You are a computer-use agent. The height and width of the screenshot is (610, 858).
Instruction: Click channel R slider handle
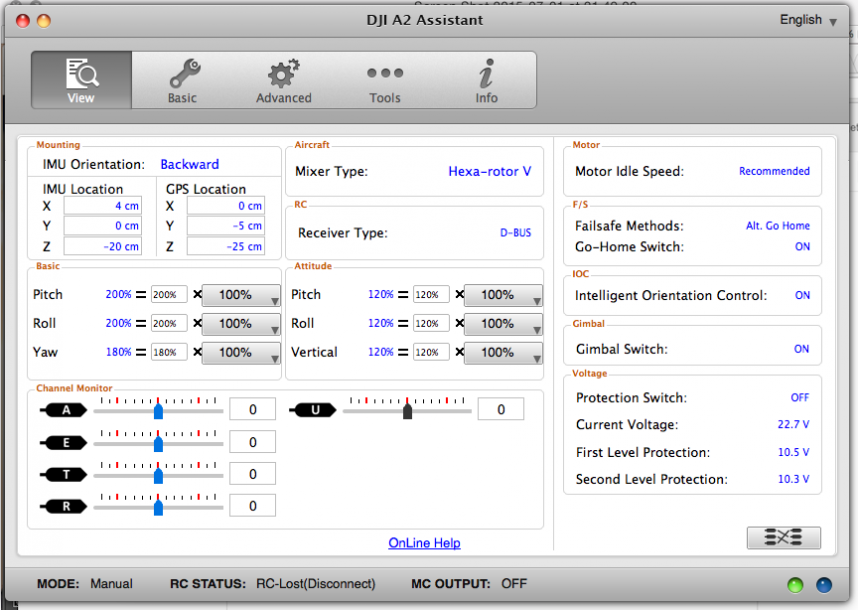pos(158,507)
